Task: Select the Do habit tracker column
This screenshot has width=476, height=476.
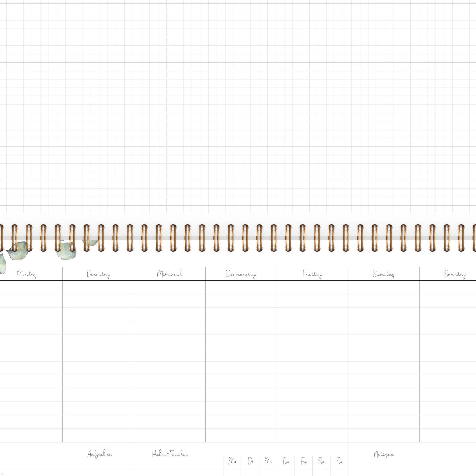Action: 286,461
